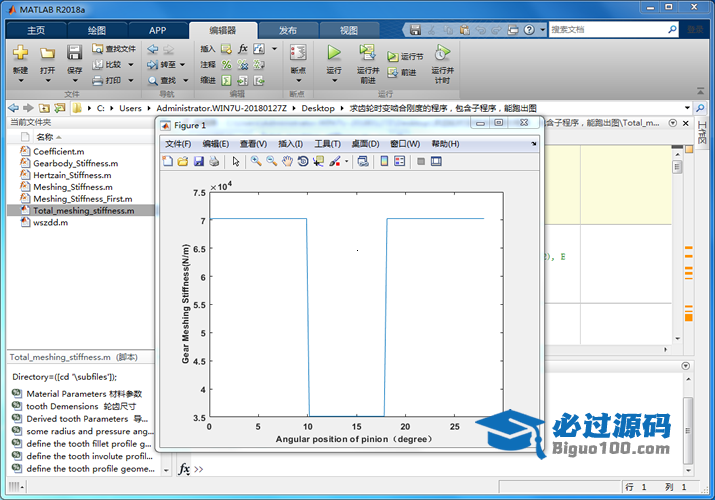Switch to 发布 ribbon tab
715x500 pixels.
288,30
